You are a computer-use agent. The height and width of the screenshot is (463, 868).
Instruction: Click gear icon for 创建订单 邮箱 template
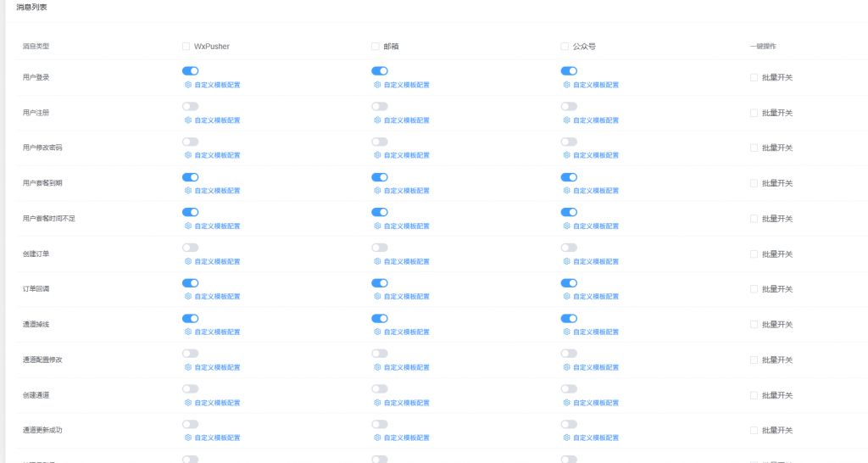tap(378, 261)
